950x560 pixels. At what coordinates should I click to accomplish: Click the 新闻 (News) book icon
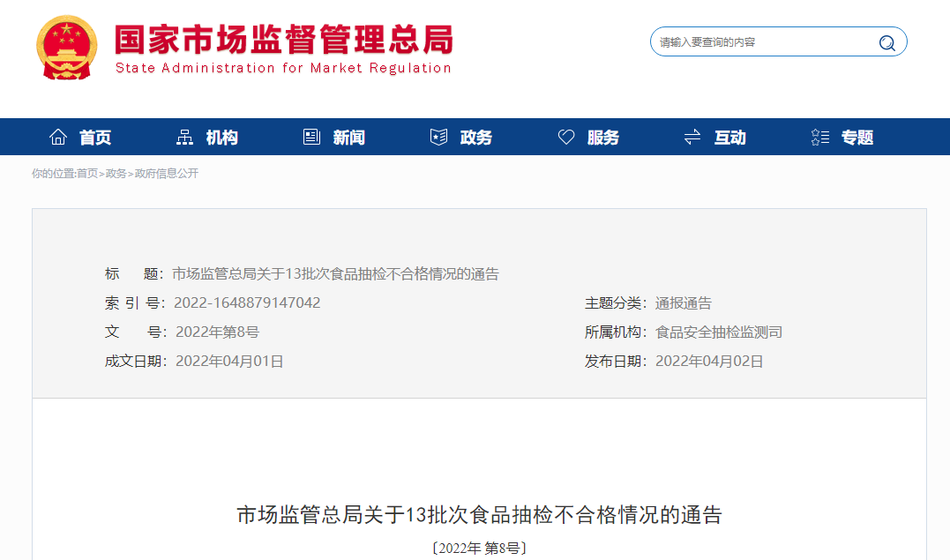tap(310, 136)
